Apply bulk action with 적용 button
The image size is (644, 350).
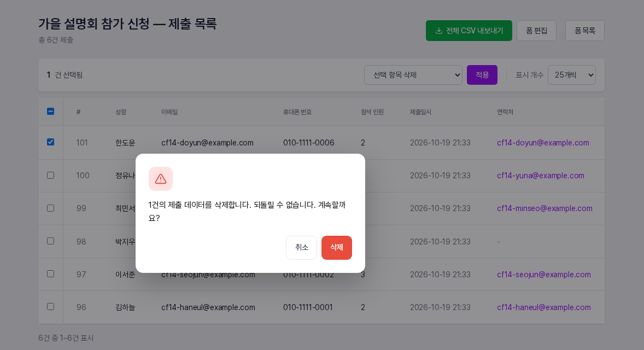[x=482, y=75]
